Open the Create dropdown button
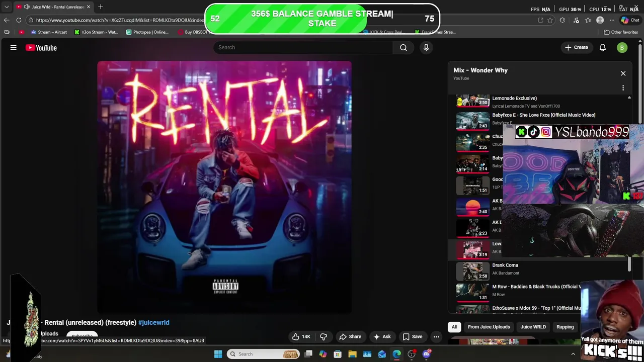 (576, 47)
